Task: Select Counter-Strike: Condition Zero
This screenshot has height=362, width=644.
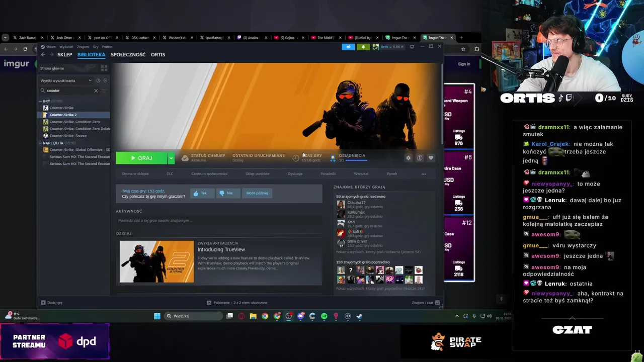Action: click(x=74, y=122)
